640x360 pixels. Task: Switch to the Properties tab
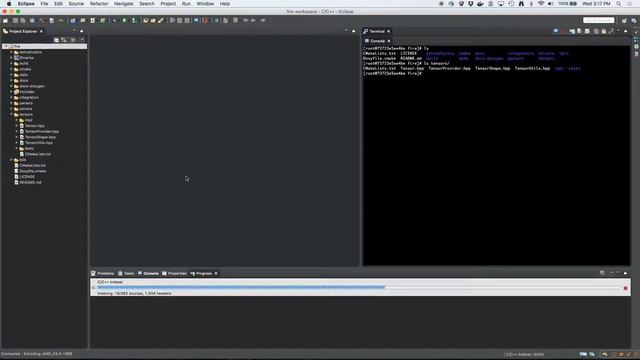[x=174, y=273]
